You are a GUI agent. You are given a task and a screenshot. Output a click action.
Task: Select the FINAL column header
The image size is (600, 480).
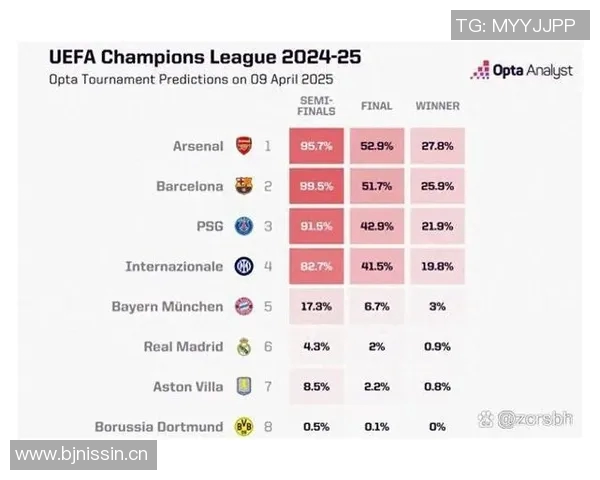376,105
